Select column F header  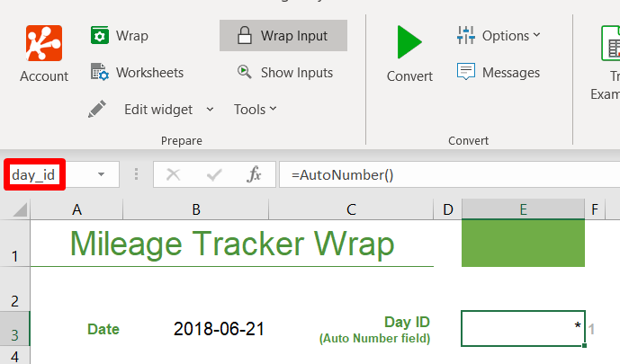[x=595, y=209]
